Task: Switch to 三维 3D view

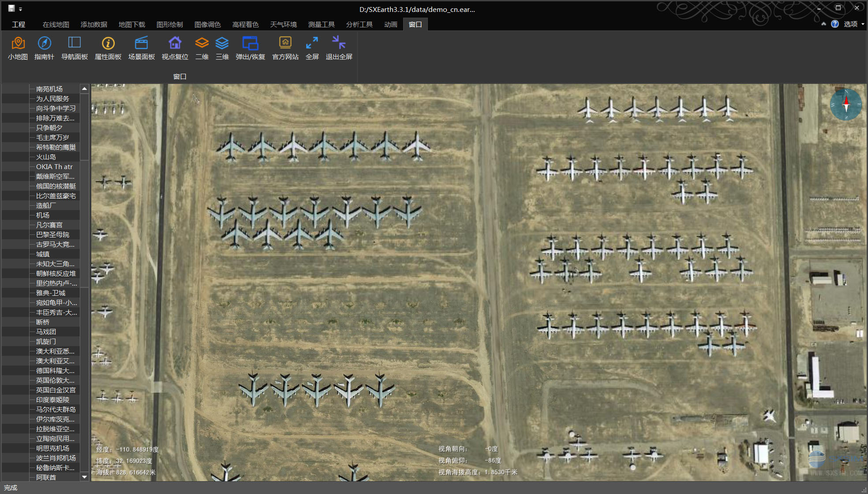Action: click(x=222, y=48)
